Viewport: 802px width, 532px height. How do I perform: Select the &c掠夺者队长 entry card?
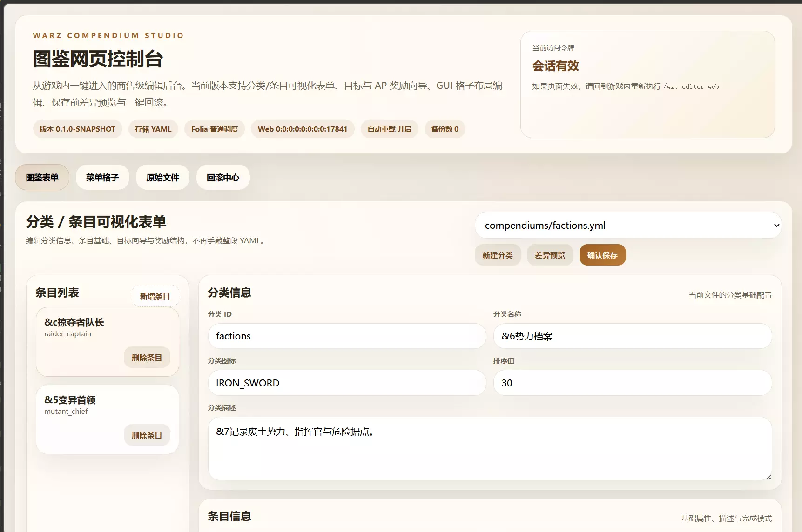pos(108,341)
